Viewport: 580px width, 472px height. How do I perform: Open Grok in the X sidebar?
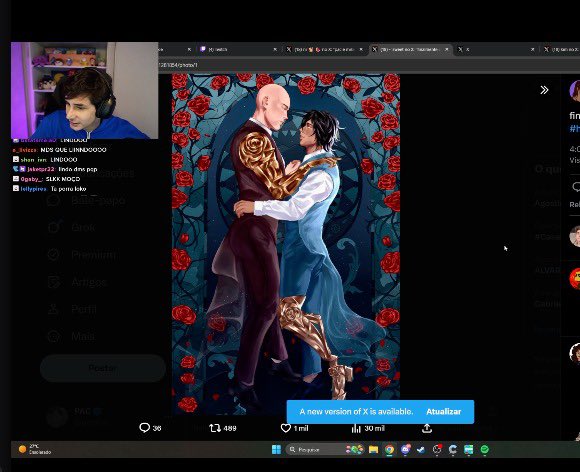[x=83, y=227]
